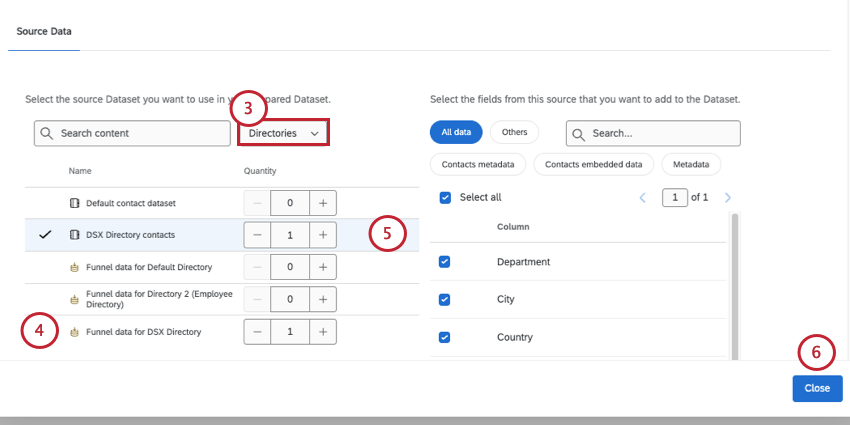
Task: Uncheck the Department field
Action: pyautogui.click(x=445, y=262)
